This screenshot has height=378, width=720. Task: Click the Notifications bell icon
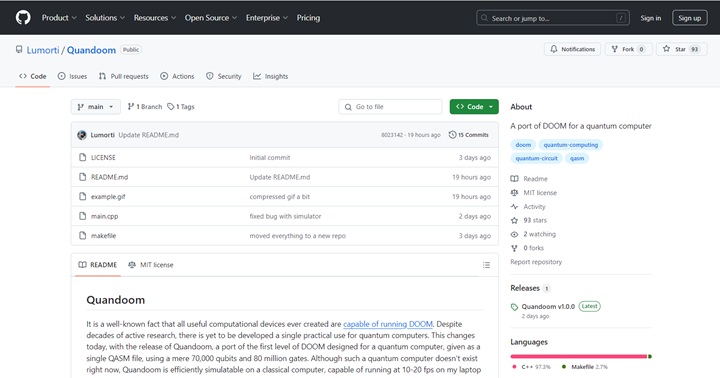(x=554, y=49)
